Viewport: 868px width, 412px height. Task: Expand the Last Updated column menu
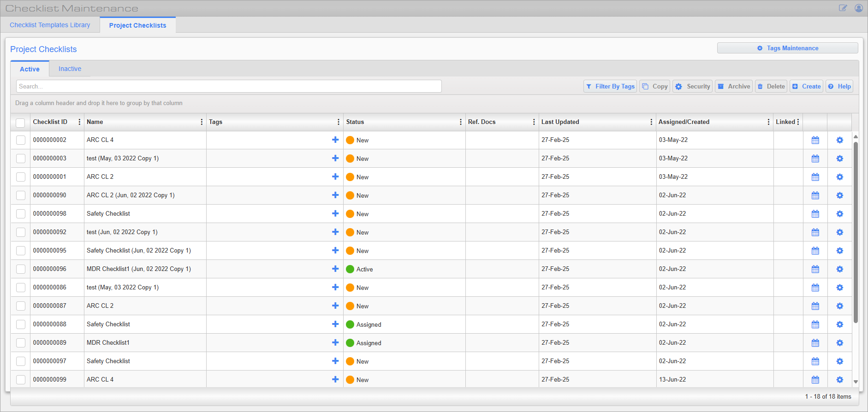(x=651, y=122)
